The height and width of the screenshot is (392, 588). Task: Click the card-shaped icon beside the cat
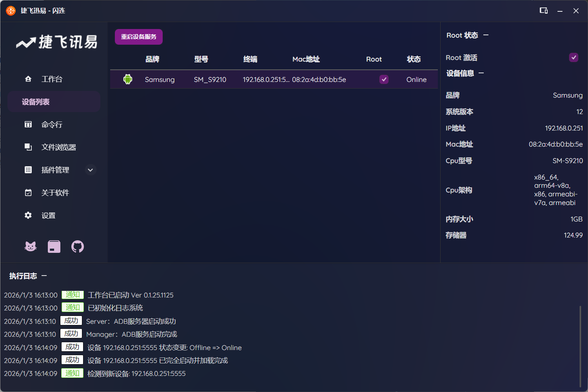click(54, 247)
